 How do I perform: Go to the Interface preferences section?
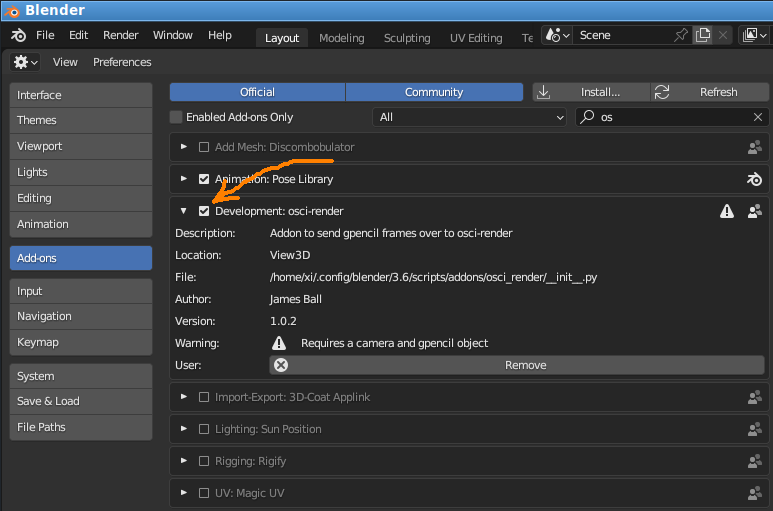click(x=81, y=95)
